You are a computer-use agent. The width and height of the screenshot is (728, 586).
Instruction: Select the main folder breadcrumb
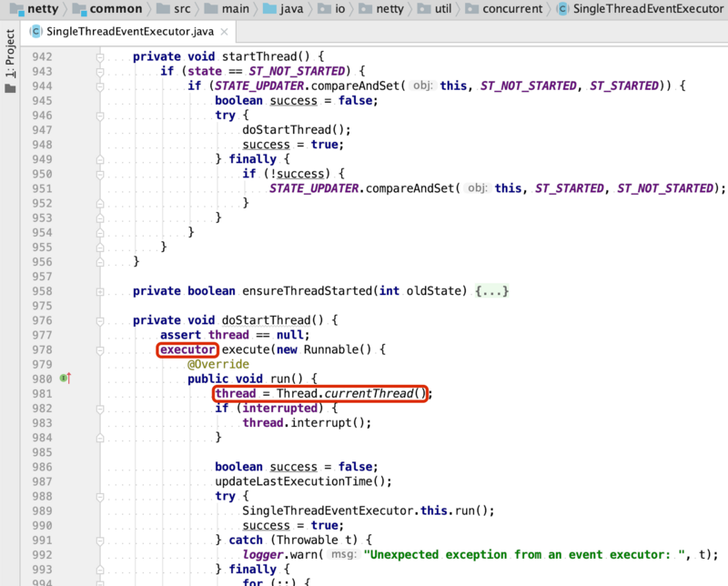(227, 9)
